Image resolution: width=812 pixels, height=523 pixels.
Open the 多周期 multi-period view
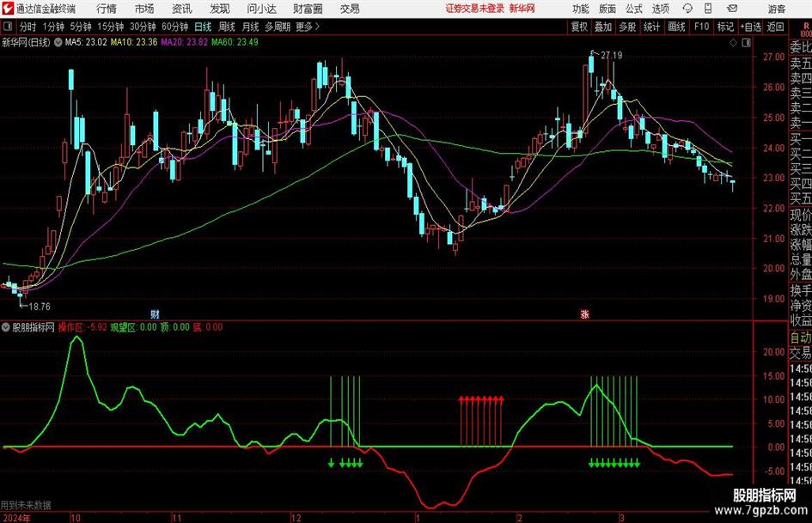(x=278, y=27)
